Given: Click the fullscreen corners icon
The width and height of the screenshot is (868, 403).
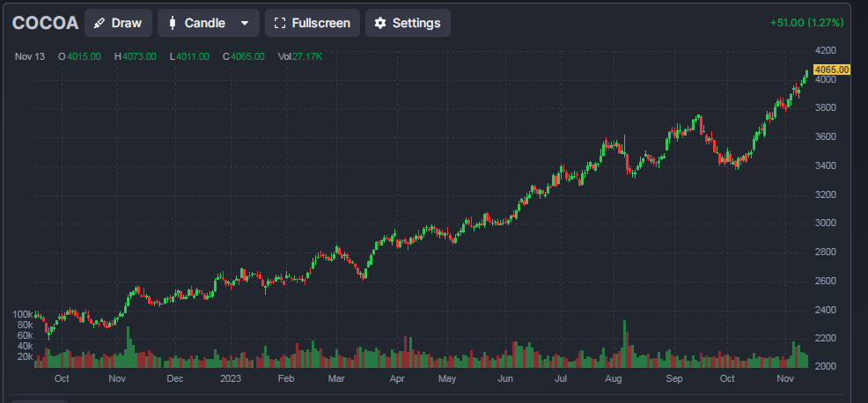Looking at the screenshot, I should (280, 23).
